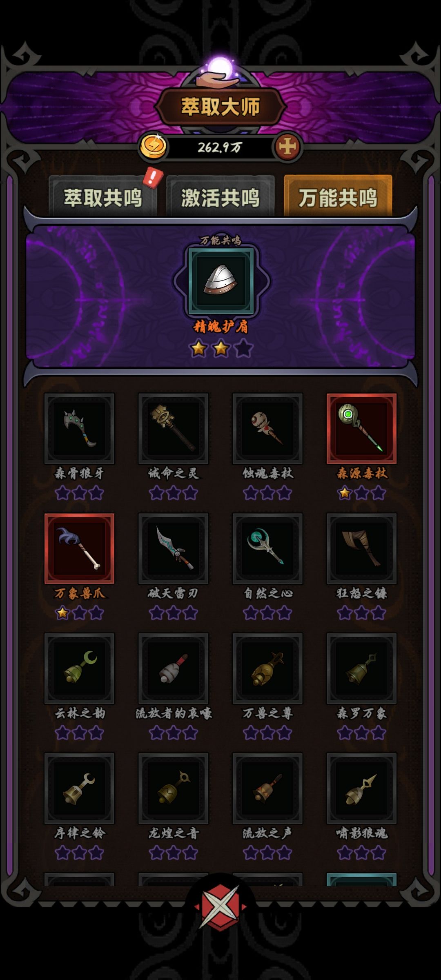
Task: Select the red-framed 万象兽爪 claw icon
Action: tap(79, 548)
